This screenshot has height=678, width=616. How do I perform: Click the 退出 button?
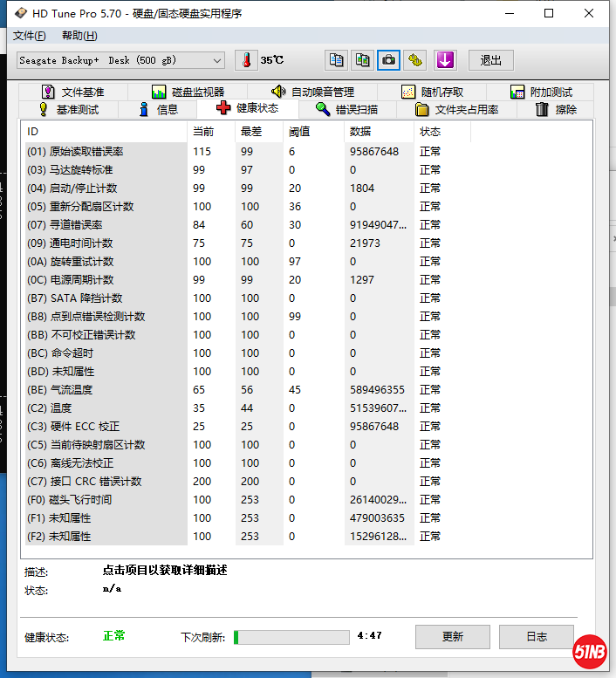pyautogui.click(x=491, y=60)
